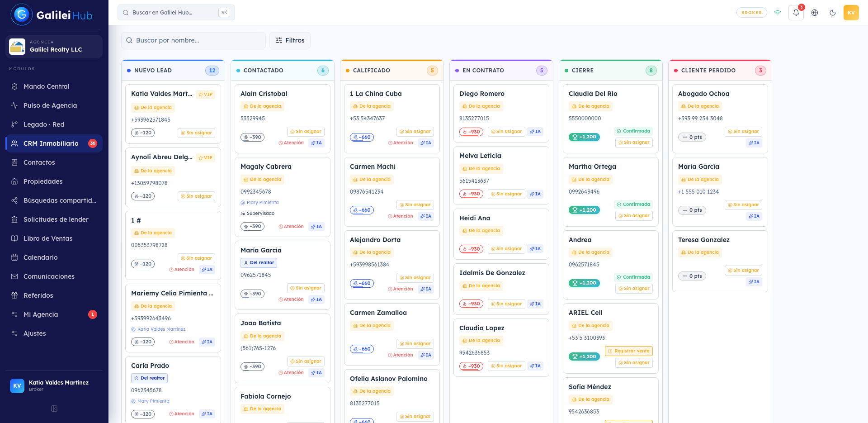Image resolution: width=868 pixels, height=423 pixels.
Task: Open Pulso de Agencia module
Action: [x=54, y=105]
